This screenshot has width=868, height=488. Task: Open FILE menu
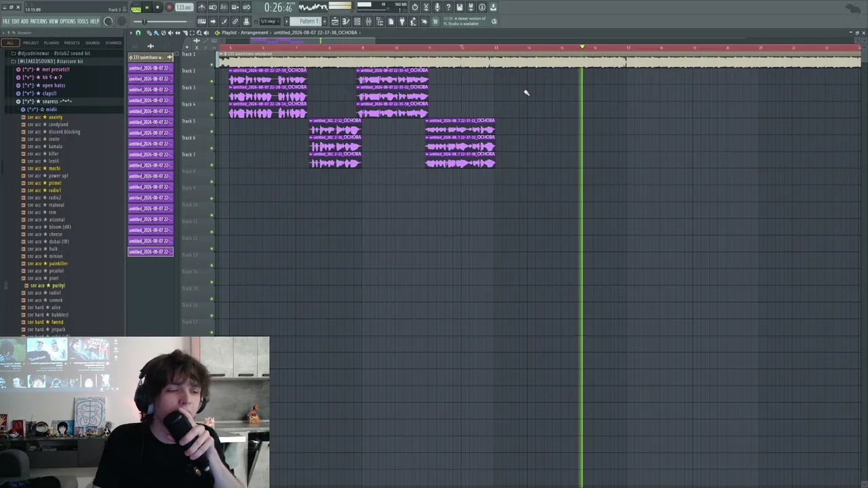coord(6,21)
